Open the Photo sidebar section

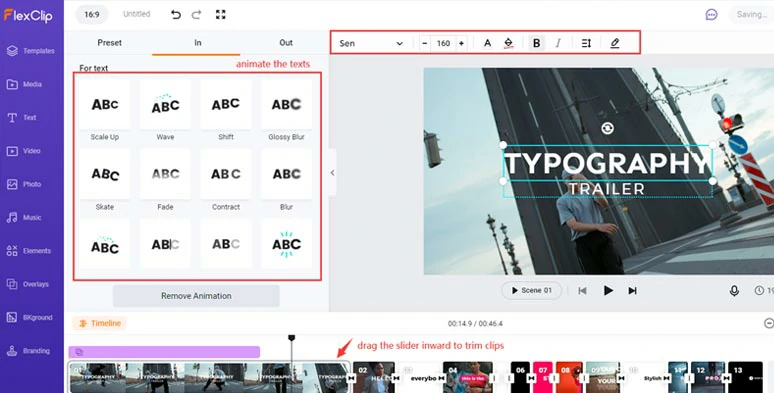24,184
